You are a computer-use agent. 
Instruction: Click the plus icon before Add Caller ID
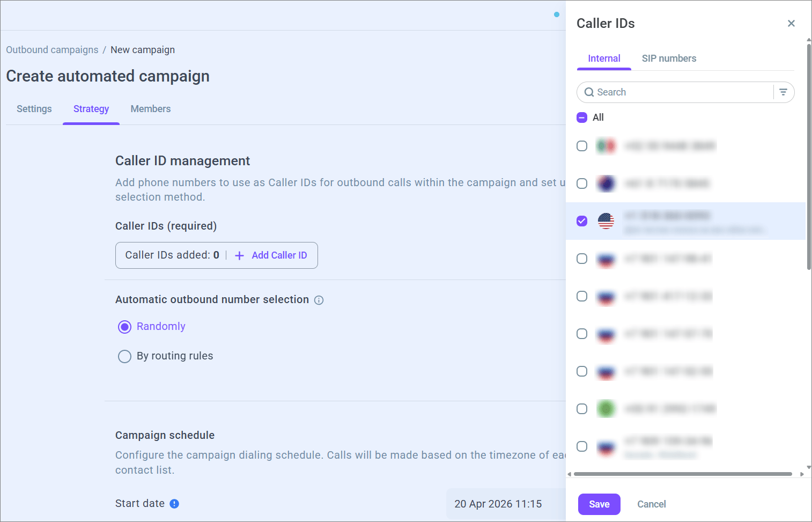[240, 256]
